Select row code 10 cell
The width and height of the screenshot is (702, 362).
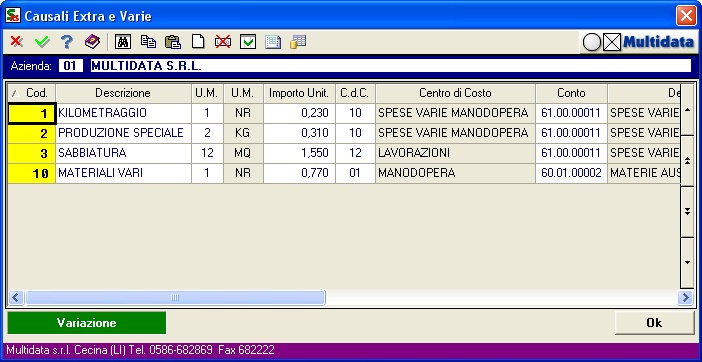pyautogui.click(x=32, y=174)
